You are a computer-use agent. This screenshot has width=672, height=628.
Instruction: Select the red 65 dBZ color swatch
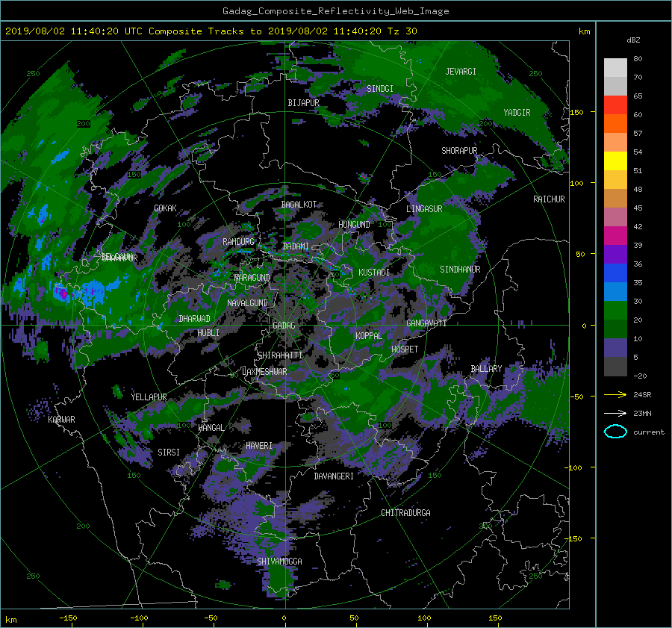click(615, 105)
